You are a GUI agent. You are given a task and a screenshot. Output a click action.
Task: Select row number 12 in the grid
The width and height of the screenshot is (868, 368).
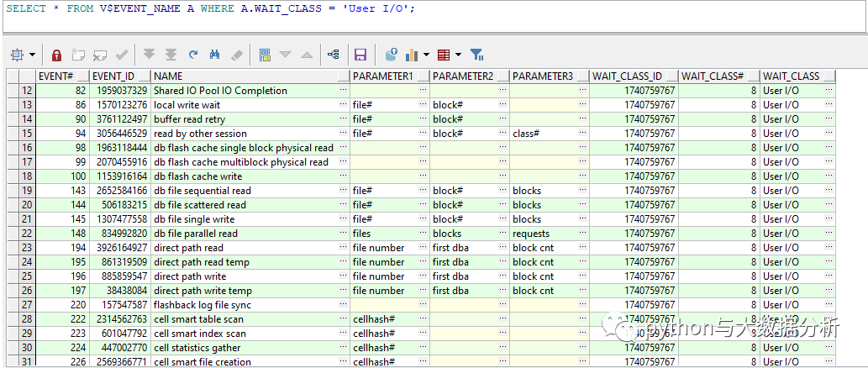point(27,91)
